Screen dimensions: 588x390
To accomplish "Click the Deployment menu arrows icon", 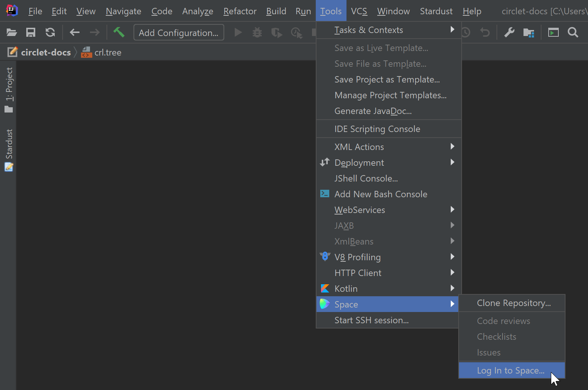I will (x=325, y=162).
